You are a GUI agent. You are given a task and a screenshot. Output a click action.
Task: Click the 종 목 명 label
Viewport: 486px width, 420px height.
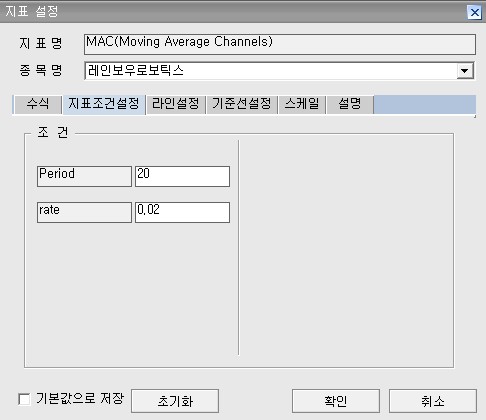41,70
